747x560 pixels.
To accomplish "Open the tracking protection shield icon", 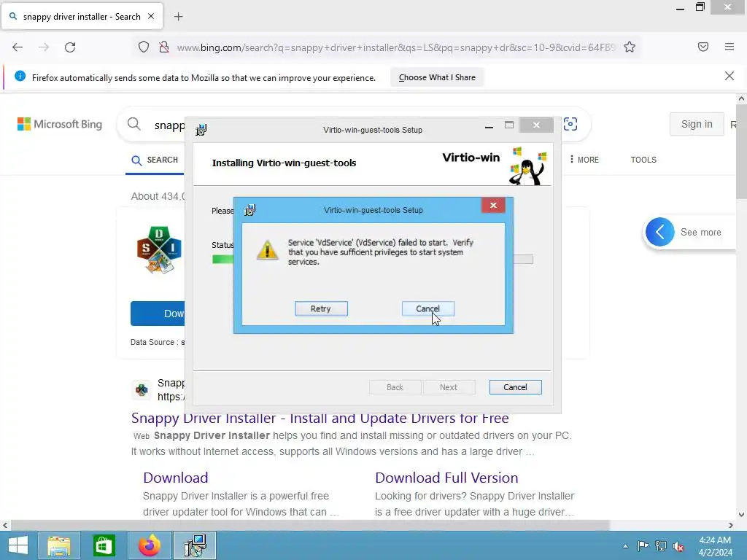I will click(x=144, y=47).
